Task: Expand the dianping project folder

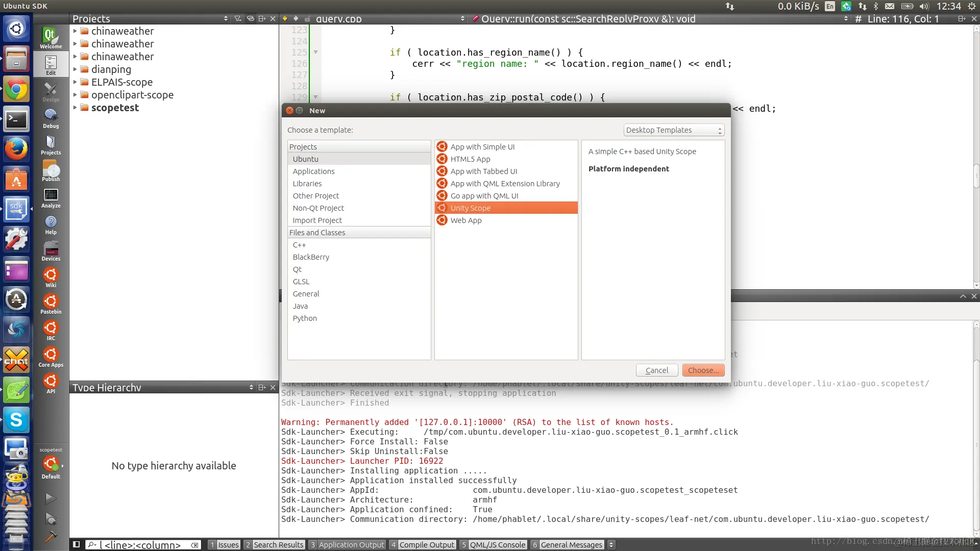Action: pyautogui.click(x=75, y=69)
